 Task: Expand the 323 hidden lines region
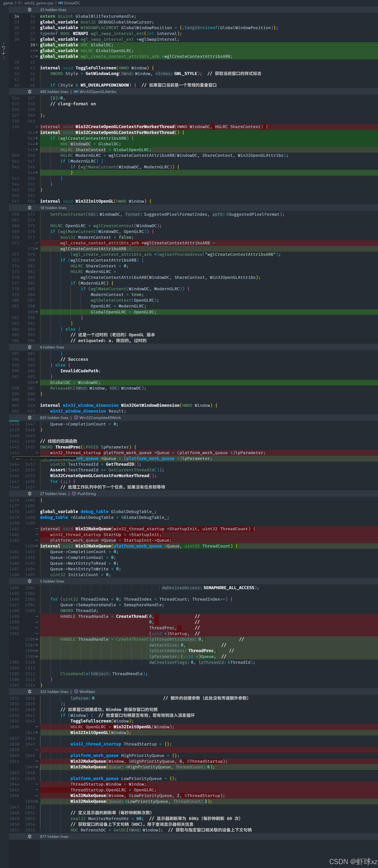pos(30,691)
